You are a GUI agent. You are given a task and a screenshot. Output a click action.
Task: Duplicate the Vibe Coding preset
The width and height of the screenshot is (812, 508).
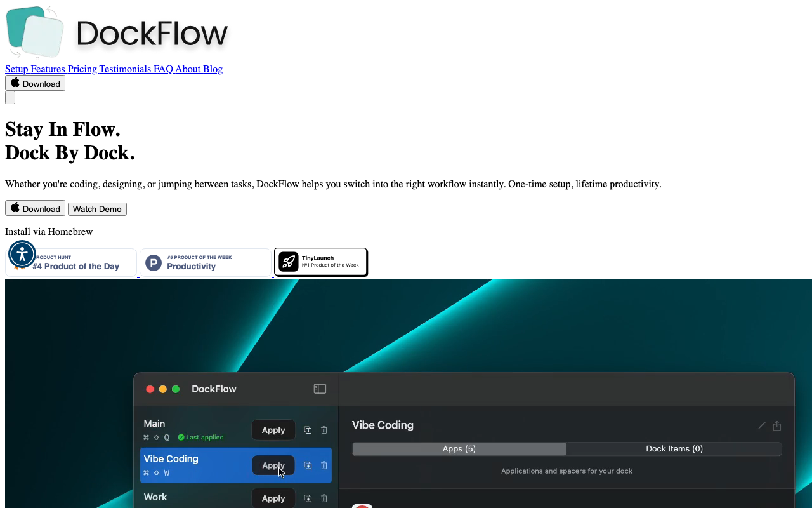(x=308, y=465)
